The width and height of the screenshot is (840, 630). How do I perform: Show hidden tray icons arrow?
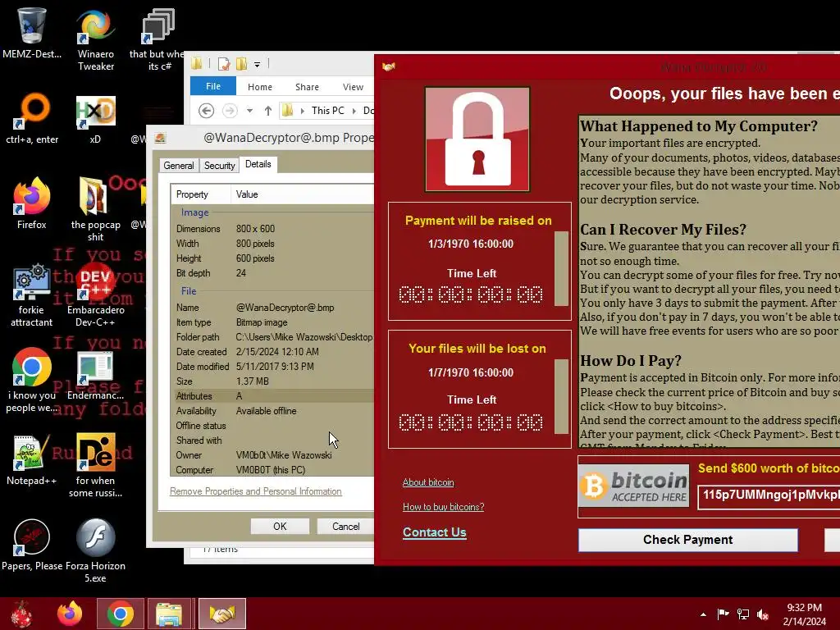[703, 614]
